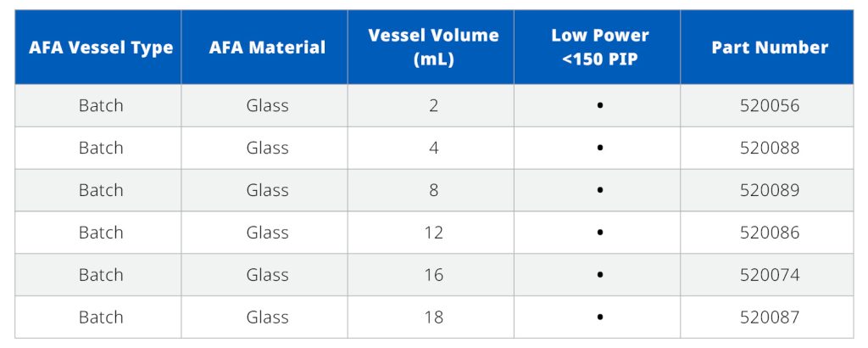Select the low power dot in 18 mL row

[x=599, y=317]
